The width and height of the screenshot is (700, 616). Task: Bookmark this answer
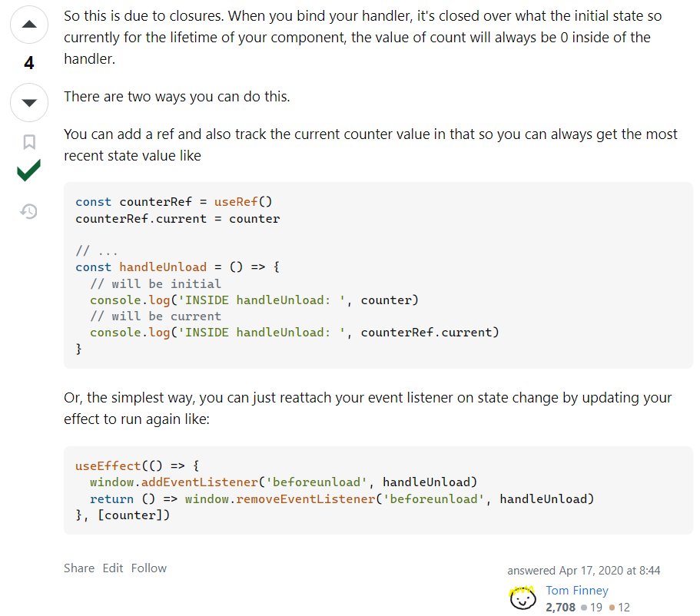29,142
